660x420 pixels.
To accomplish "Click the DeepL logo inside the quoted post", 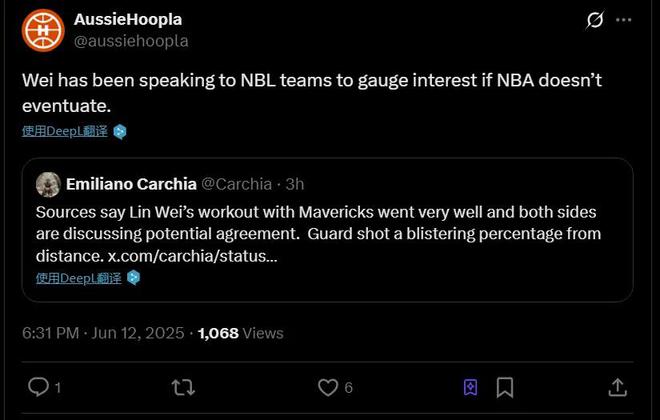I will click(x=134, y=277).
